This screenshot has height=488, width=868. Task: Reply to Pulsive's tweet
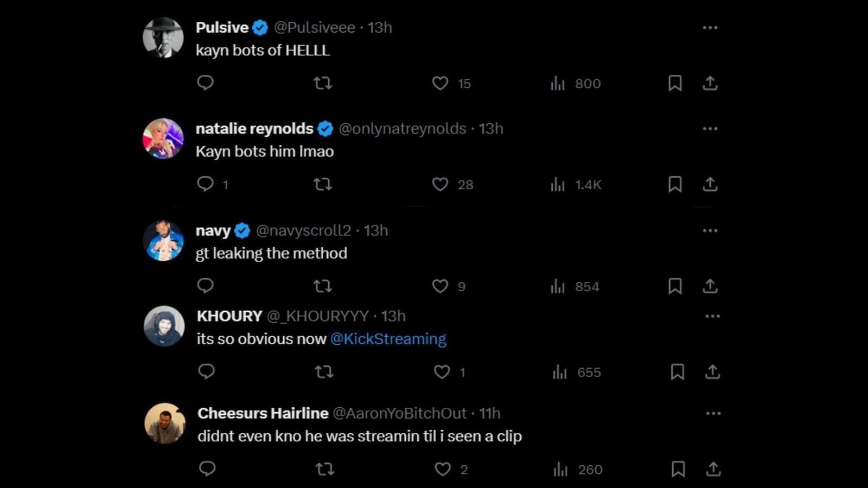click(205, 83)
